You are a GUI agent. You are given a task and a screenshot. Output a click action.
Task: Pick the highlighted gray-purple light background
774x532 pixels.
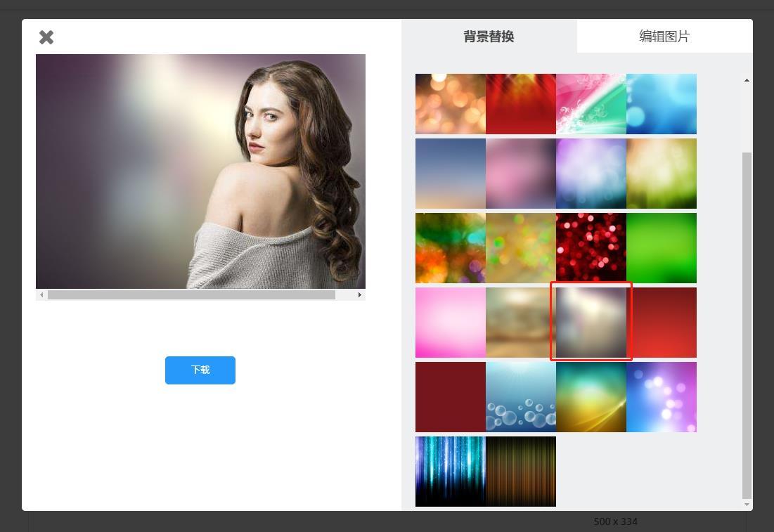pyautogui.click(x=591, y=321)
